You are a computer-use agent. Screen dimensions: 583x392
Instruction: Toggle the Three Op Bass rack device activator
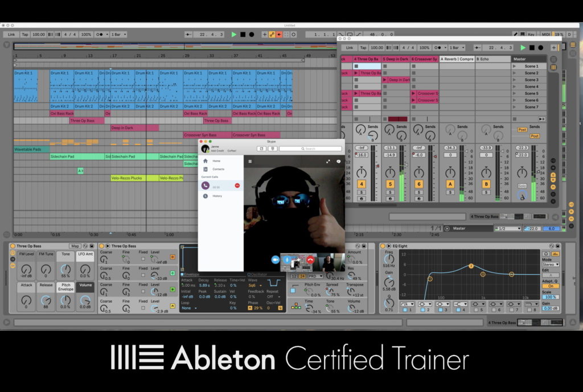coord(13,246)
